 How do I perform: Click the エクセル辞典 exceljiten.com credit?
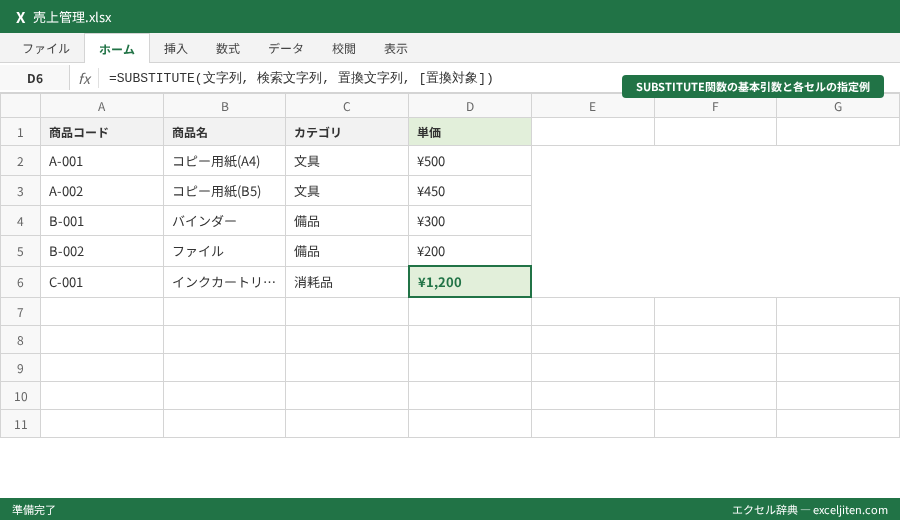coord(810,510)
